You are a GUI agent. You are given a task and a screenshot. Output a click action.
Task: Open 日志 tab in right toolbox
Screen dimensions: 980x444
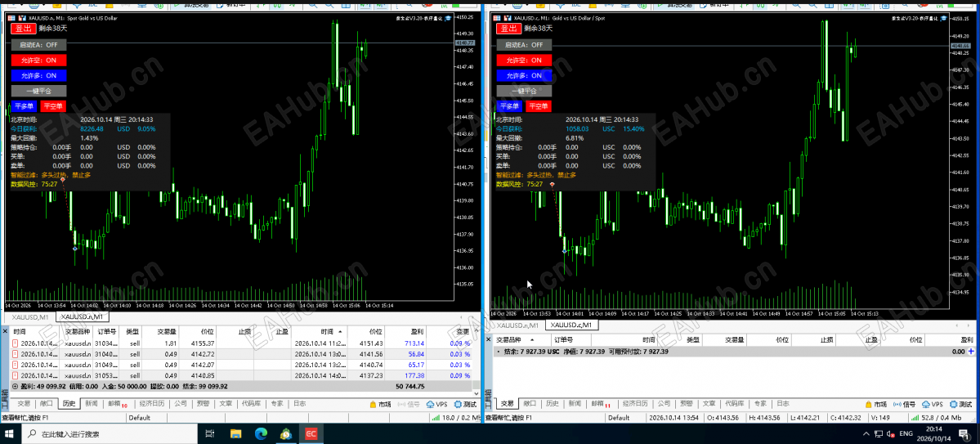point(782,404)
